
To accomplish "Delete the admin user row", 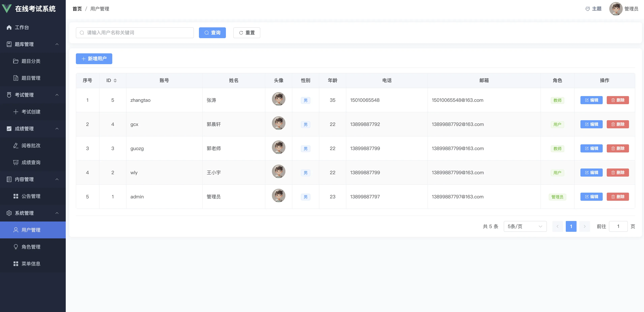I will pyautogui.click(x=618, y=197).
